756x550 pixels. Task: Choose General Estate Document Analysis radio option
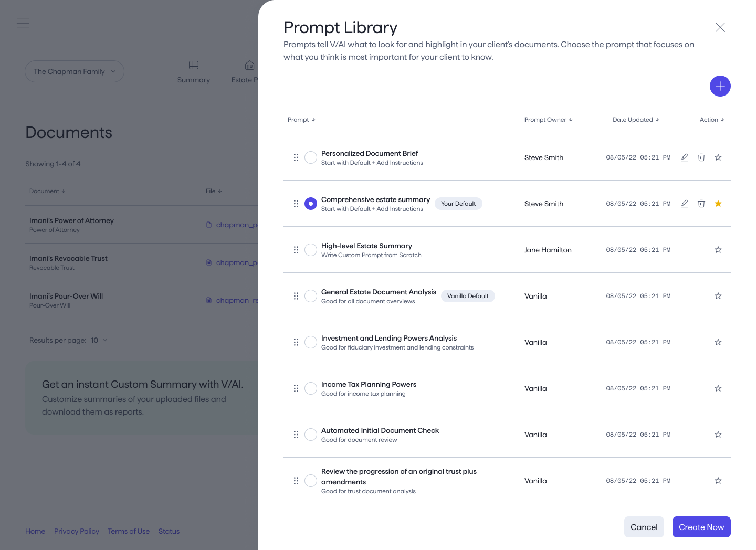pyautogui.click(x=311, y=296)
